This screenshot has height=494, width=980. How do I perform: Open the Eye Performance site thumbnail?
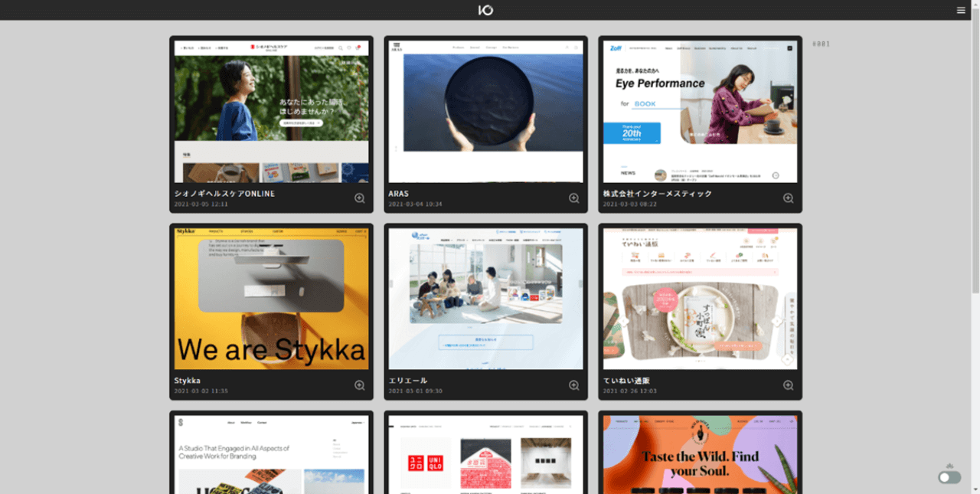pyautogui.click(x=700, y=111)
